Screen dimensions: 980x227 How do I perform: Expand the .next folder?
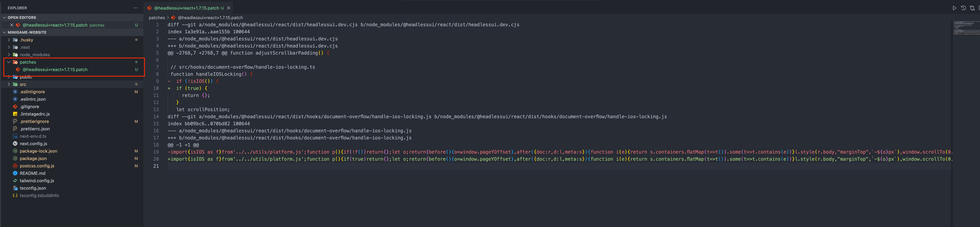[9, 47]
